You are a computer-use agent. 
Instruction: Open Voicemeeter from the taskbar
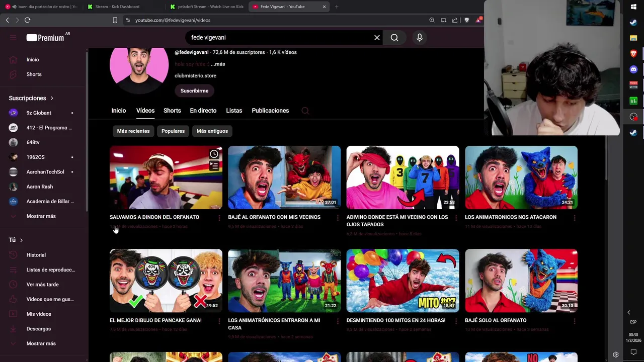[633, 85]
